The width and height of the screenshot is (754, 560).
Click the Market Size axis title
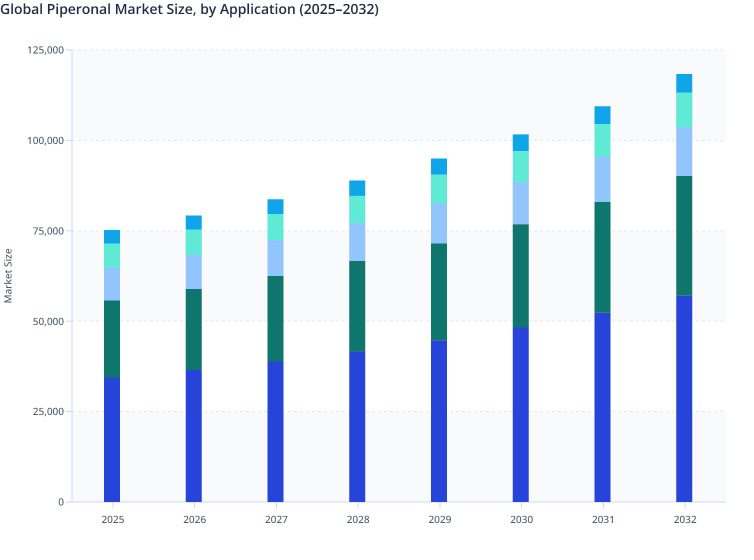[x=8, y=272]
